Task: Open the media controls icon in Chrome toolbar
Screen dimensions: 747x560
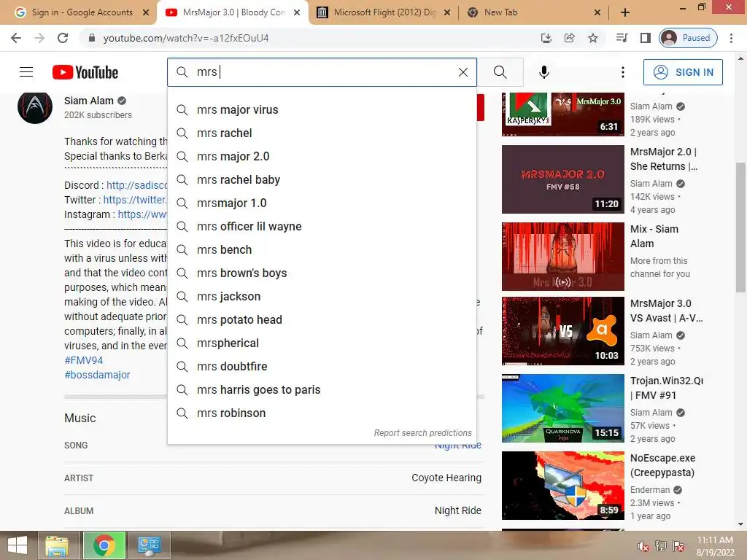Action: (x=622, y=38)
